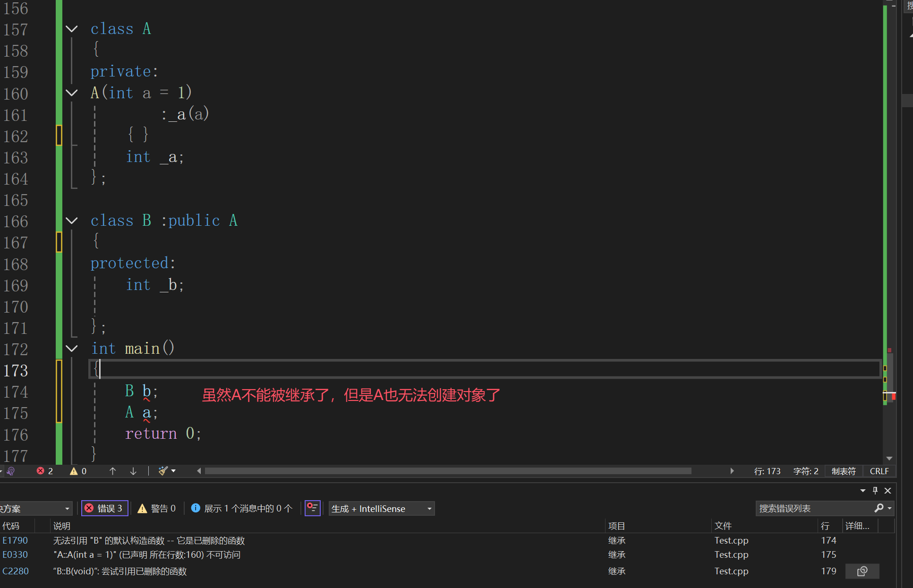Sort the error list by 文件 column
Image resolution: width=913 pixels, height=588 pixels.
point(723,526)
